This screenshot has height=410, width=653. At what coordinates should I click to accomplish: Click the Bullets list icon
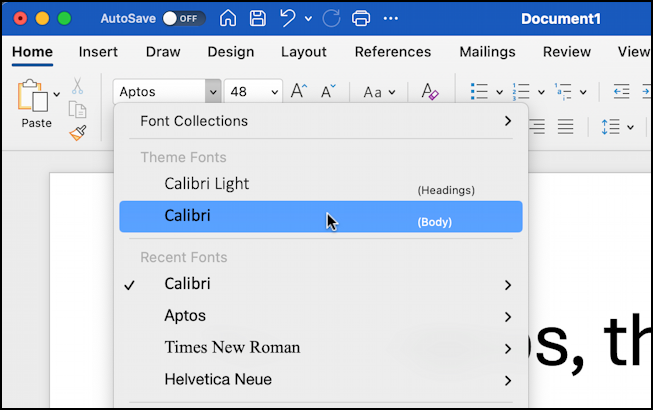click(x=479, y=91)
